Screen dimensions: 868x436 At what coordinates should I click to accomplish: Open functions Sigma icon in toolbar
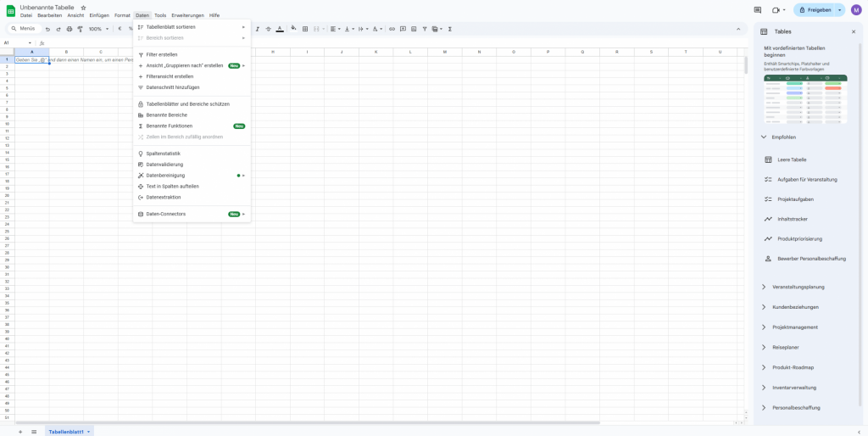(449, 29)
